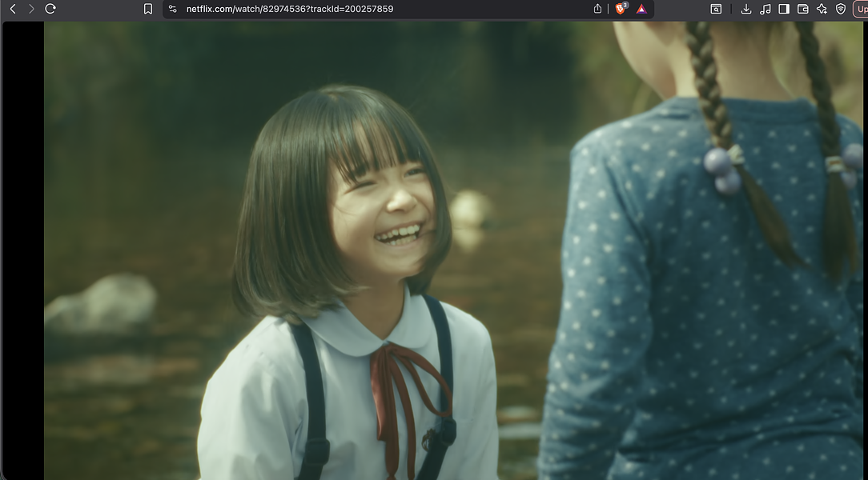This screenshot has width=868, height=480.
Task: Open Brave Shields lion icon
Action: tap(621, 8)
